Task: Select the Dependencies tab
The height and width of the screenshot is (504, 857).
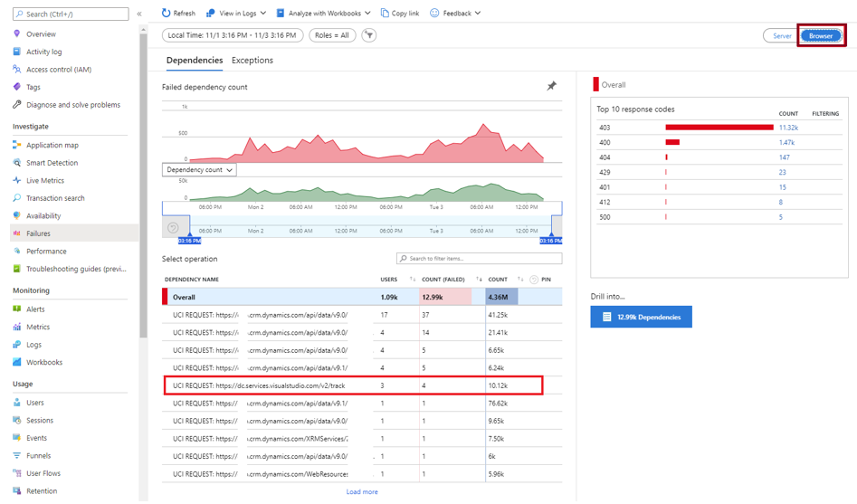Action: pyautogui.click(x=195, y=61)
